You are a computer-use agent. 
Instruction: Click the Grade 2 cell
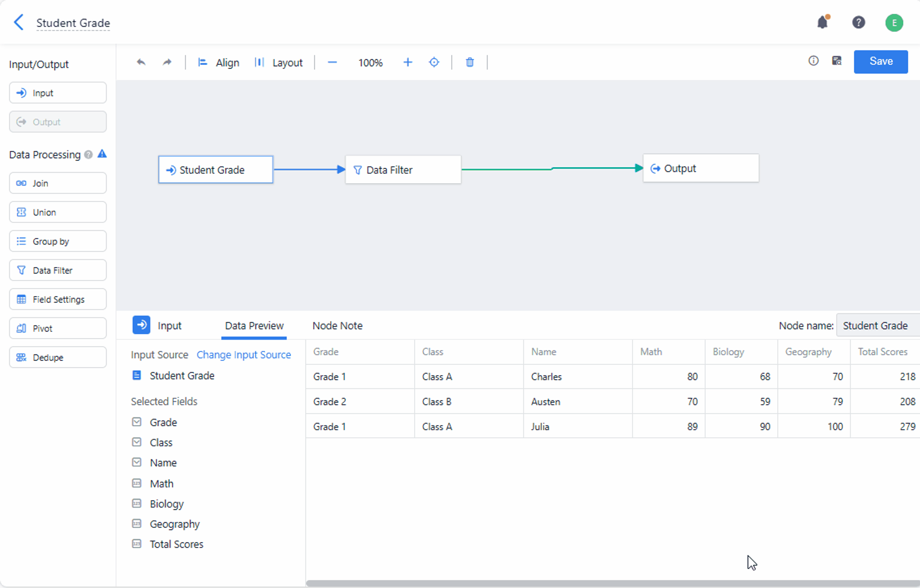(360, 401)
